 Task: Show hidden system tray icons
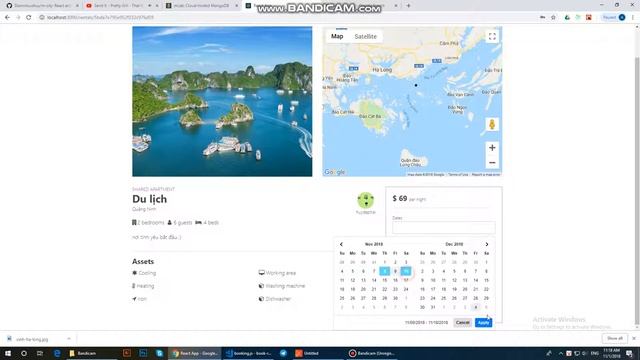tap(561, 353)
